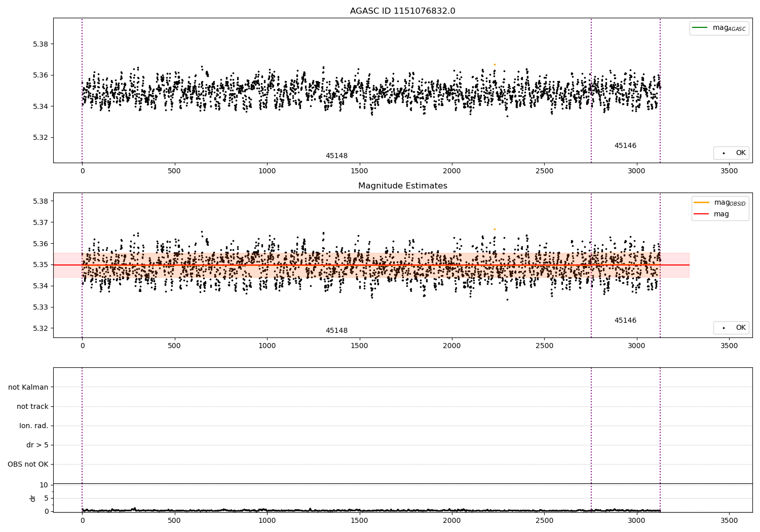Click the 2000 x-tick under Magnitude Estimates plot
760x532 pixels.
[452, 346]
